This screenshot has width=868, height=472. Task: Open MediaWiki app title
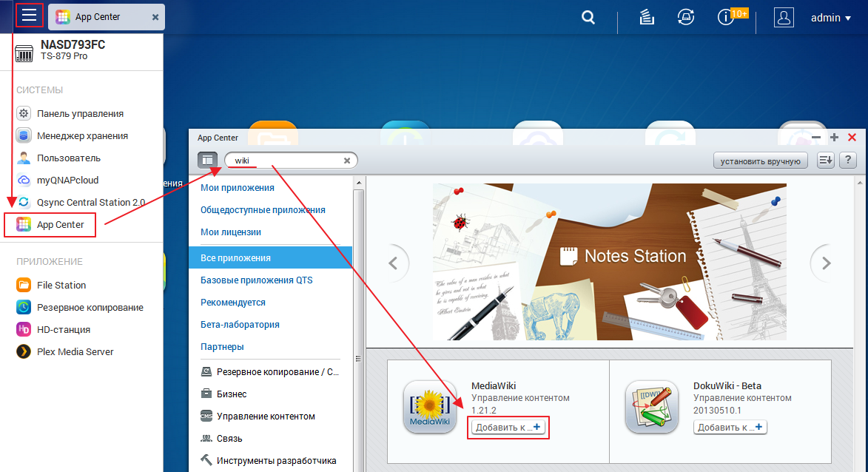point(494,385)
